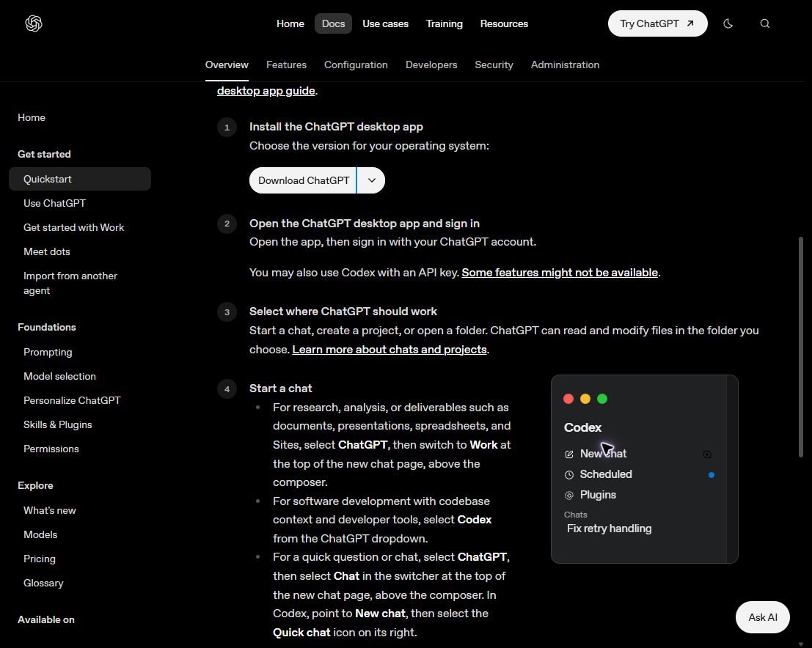812x648 pixels.
Task: Click New chat compose icon in Codex preview
Action: click(x=569, y=454)
